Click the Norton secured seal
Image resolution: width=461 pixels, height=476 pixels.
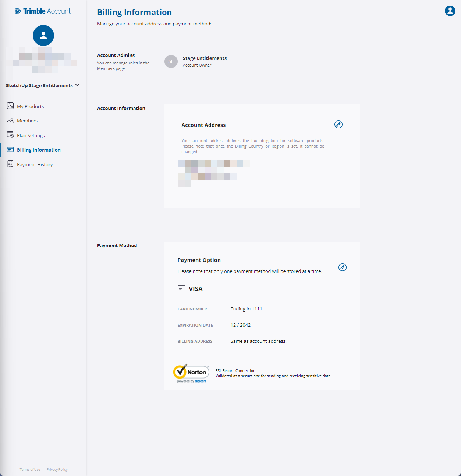click(191, 372)
